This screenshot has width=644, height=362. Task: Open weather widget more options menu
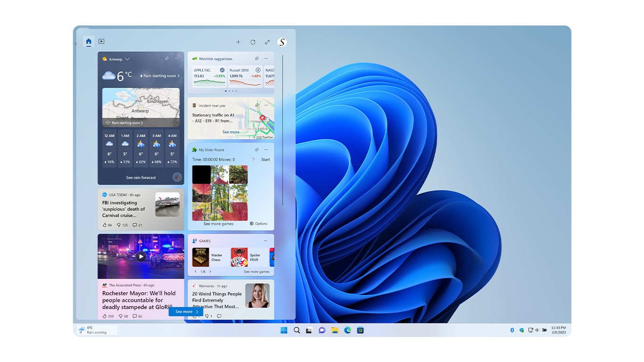coord(176,59)
